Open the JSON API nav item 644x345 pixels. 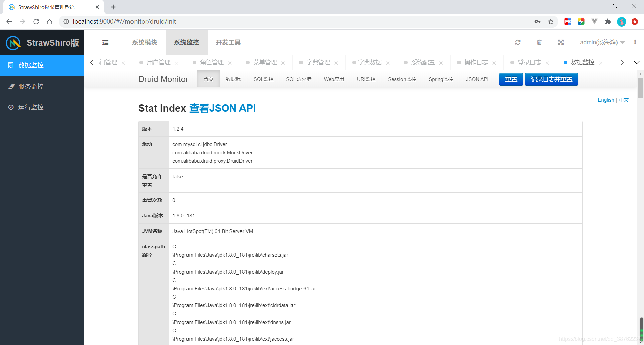click(477, 79)
